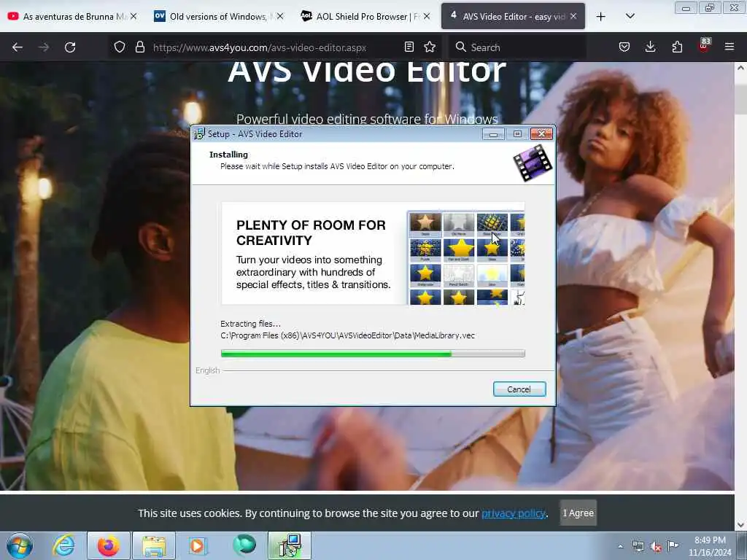Viewport: 747px width, 560px height.
Task: Open a new tab with the plus button
Action: pos(601,17)
